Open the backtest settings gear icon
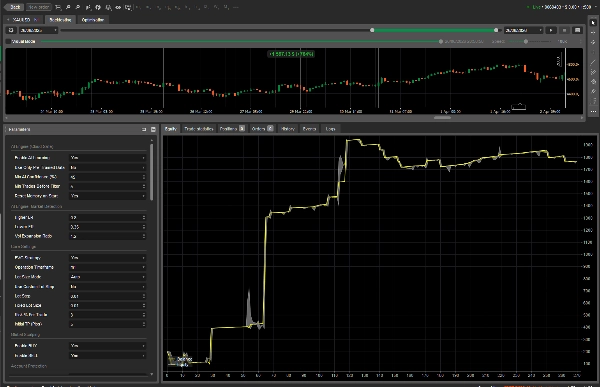Image resolution: width=600 pixels, height=387 pixels. coord(11,30)
